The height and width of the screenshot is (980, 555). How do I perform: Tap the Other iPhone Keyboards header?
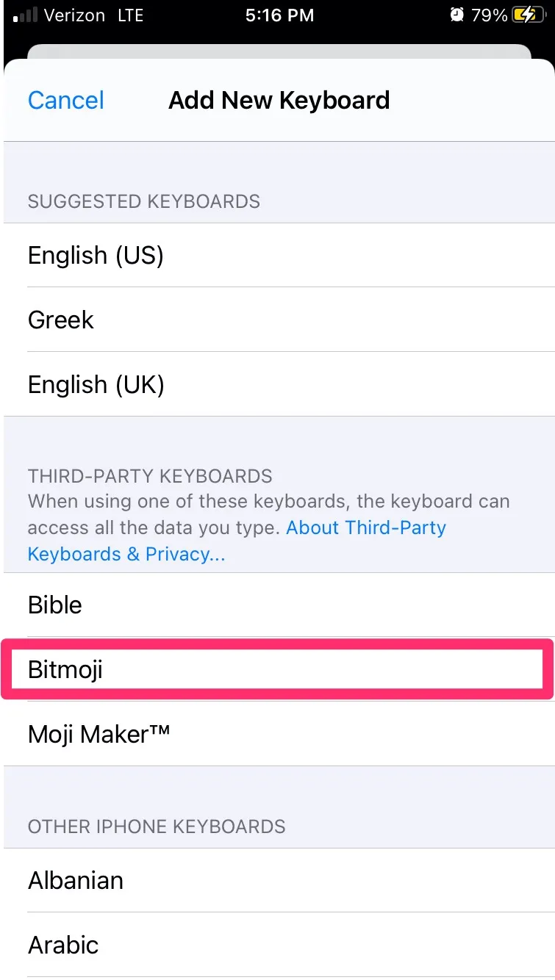(157, 826)
